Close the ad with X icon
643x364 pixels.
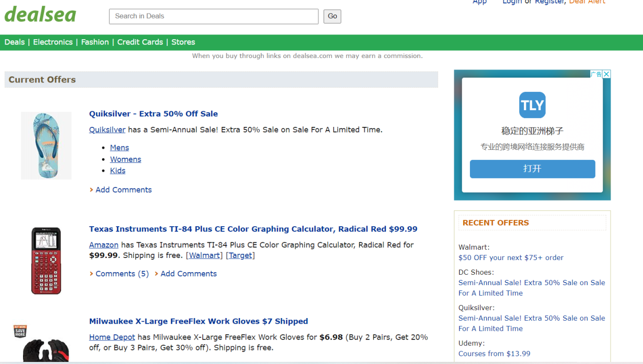coord(606,74)
